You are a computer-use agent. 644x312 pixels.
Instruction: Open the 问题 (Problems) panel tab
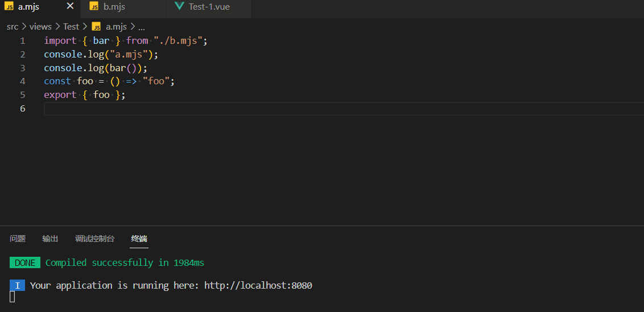[x=18, y=239]
